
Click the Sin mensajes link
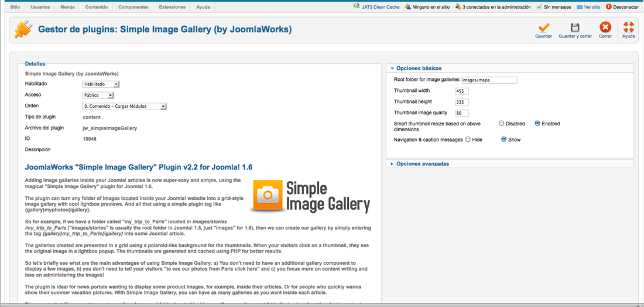[x=557, y=7]
